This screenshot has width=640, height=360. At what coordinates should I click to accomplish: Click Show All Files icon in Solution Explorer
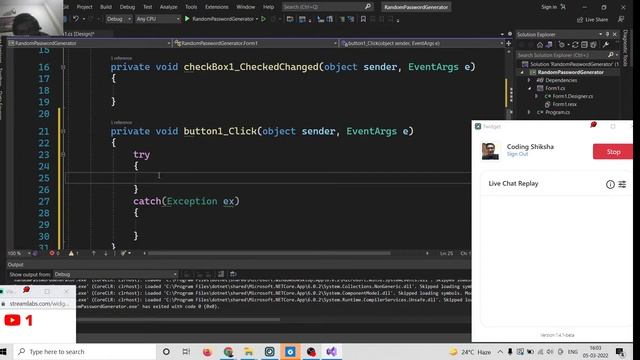click(x=593, y=45)
